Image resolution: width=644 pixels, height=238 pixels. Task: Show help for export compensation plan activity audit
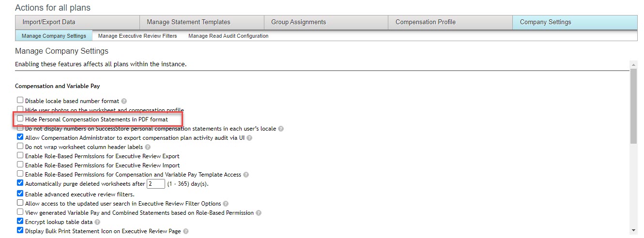point(249,138)
